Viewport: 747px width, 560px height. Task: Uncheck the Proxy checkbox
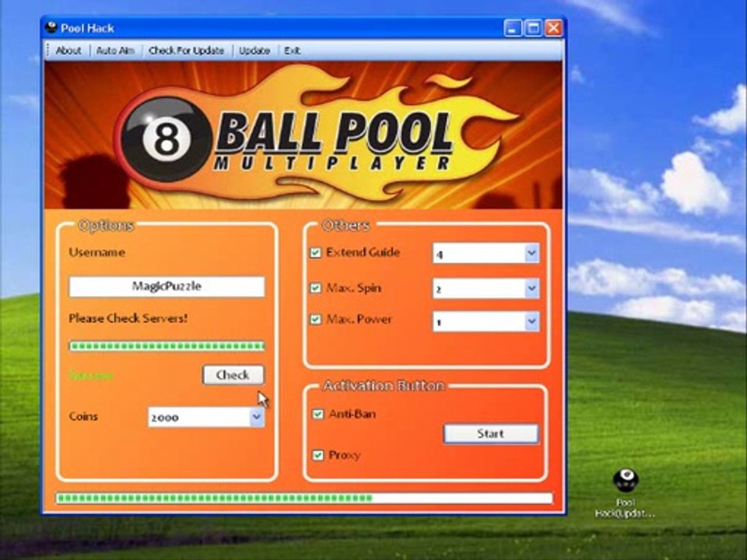[317, 455]
